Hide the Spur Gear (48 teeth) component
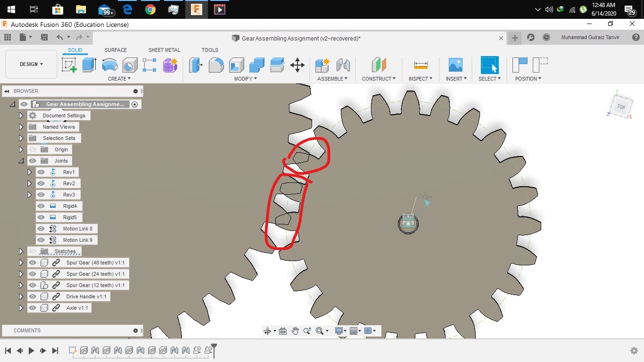This screenshot has height=362, width=644. [33, 263]
